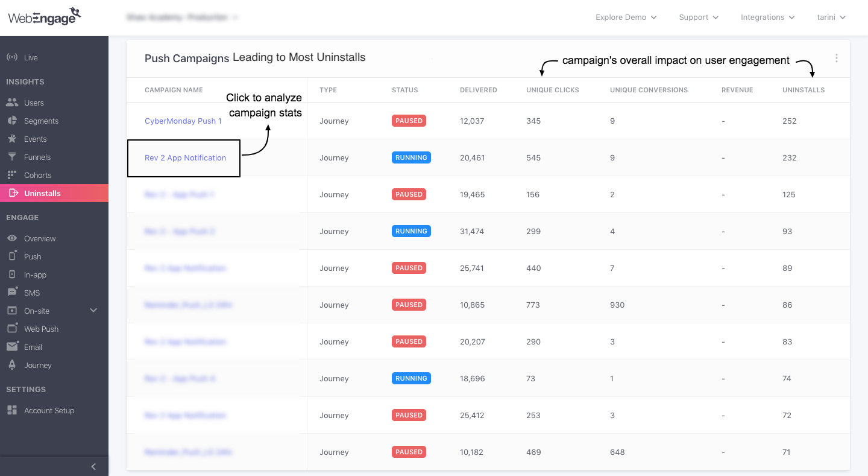Click the 232 uninstalls value
This screenshot has width=868, height=476.
click(790, 157)
